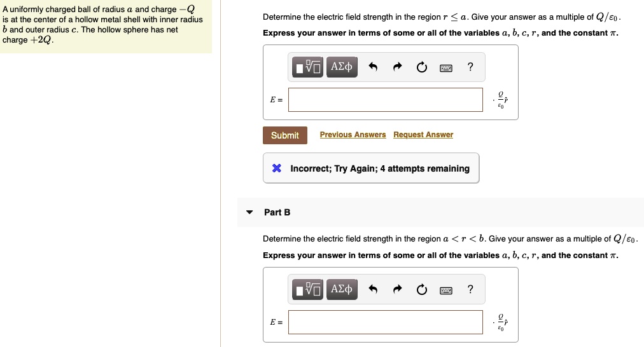Open help for Part A answer

pyautogui.click(x=470, y=67)
